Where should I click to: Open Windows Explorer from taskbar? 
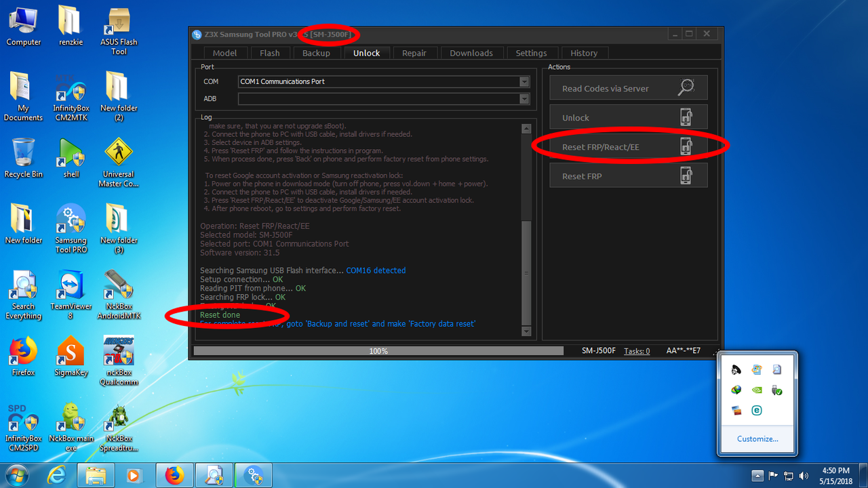[x=96, y=475]
